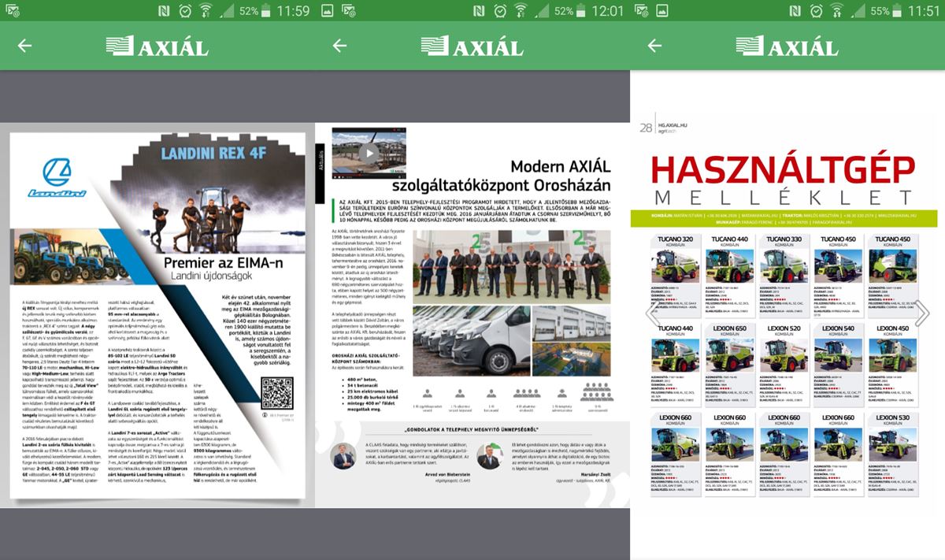
Task: Tap the AXIÁL logo on the 11:59 screen
Action: [157, 46]
